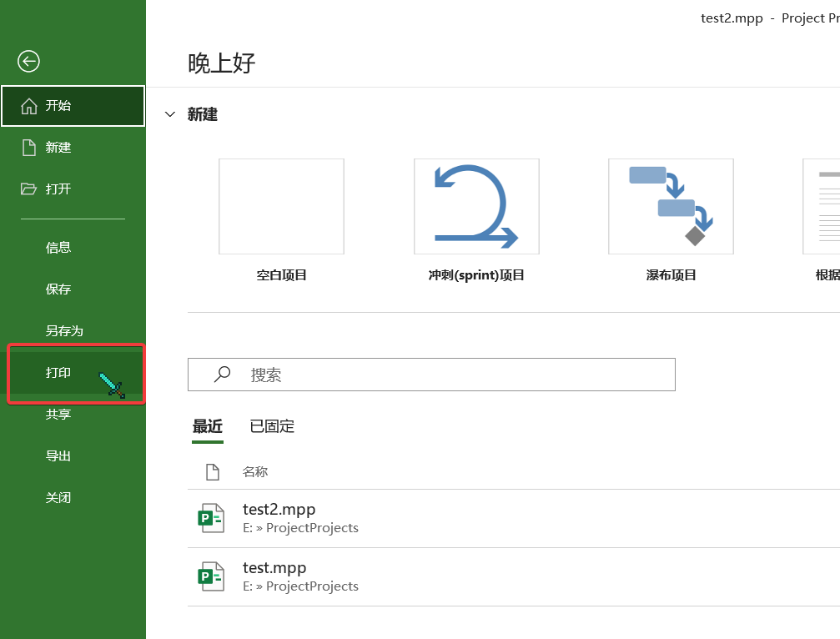The image size is (840, 639).
Task: Open recent file test2.mpp
Action: pos(514,519)
